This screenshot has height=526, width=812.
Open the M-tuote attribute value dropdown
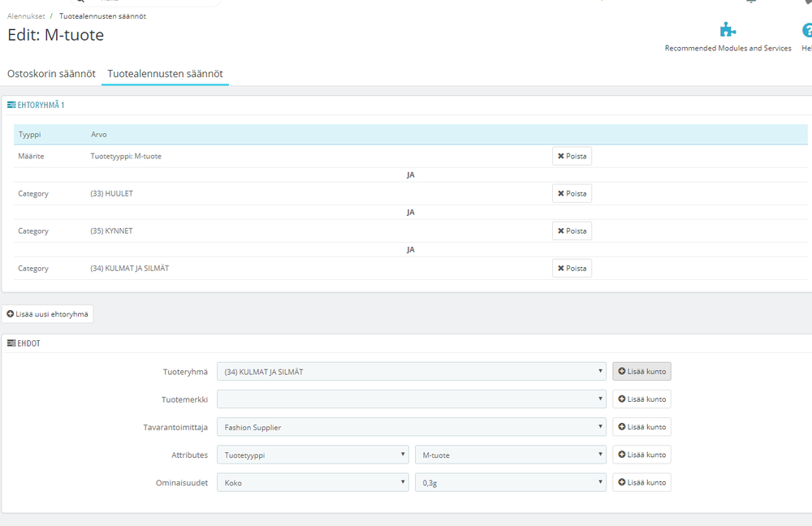click(511, 455)
